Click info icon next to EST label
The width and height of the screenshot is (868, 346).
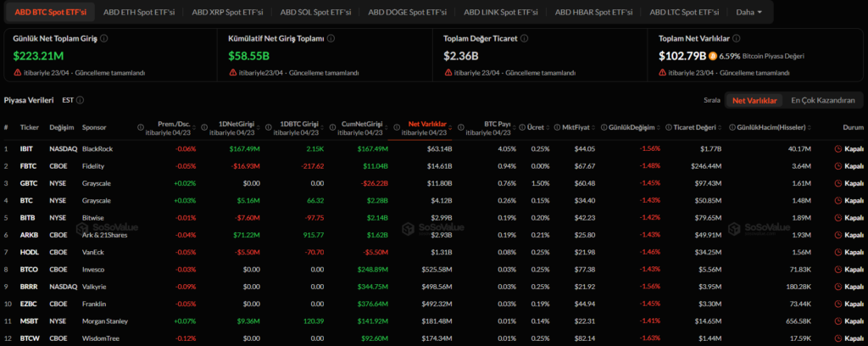[80, 100]
